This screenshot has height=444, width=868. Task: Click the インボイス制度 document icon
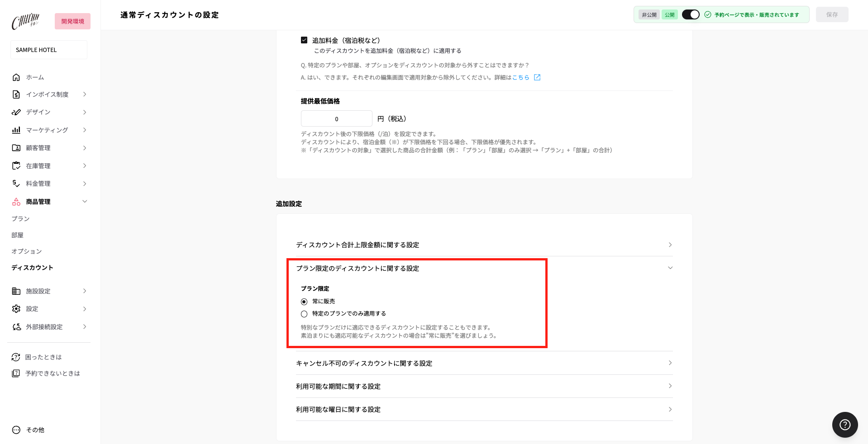pyautogui.click(x=16, y=94)
